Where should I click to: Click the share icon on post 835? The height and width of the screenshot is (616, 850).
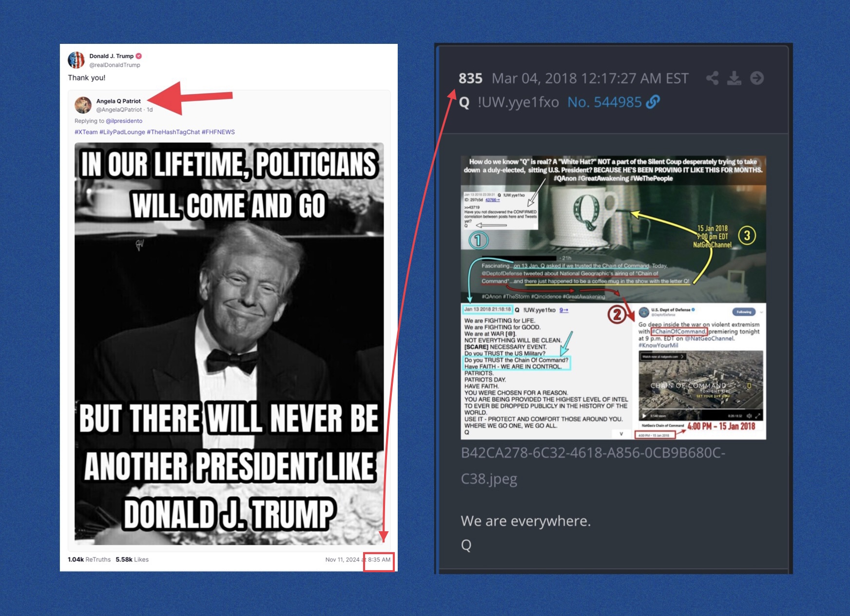712,78
